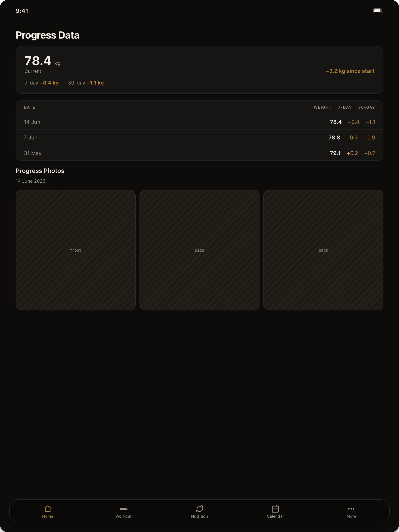Open the Nutrition leaf icon

click(x=199, y=508)
